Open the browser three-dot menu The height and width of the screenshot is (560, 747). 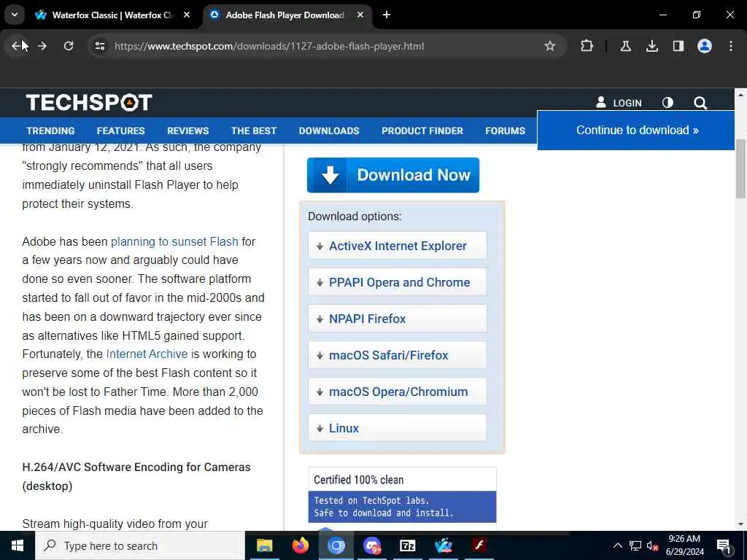pyautogui.click(x=731, y=46)
